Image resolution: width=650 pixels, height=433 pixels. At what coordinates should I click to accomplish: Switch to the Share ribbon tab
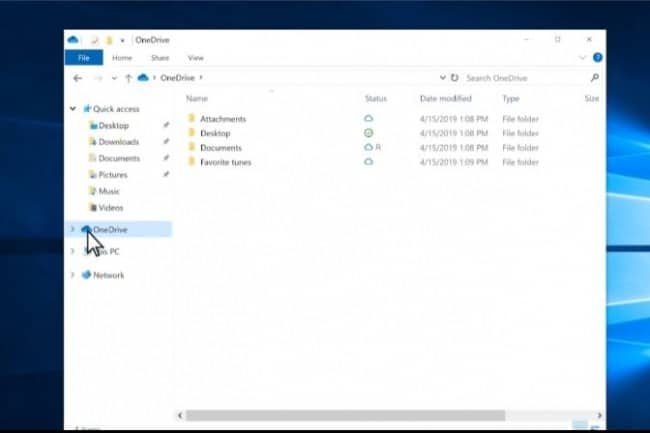(x=160, y=58)
